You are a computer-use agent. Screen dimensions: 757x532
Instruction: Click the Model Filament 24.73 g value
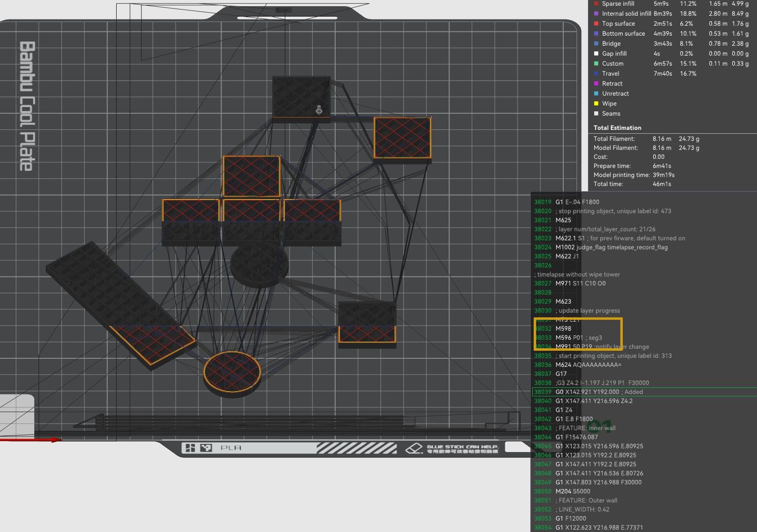pyautogui.click(x=689, y=148)
